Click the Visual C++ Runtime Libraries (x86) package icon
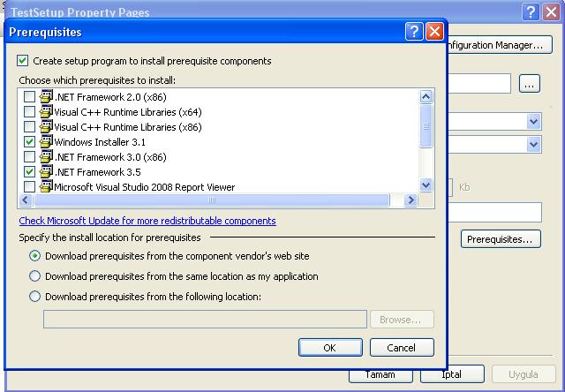Image resolution: width=565 pixels, height=392 pixels. point(46,127)
